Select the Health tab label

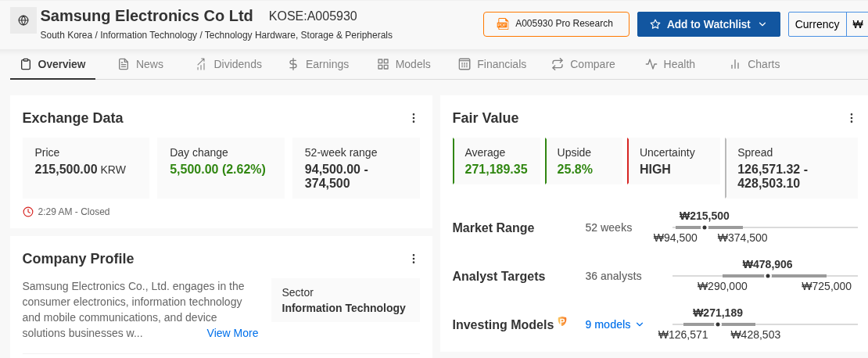(680, 64)
